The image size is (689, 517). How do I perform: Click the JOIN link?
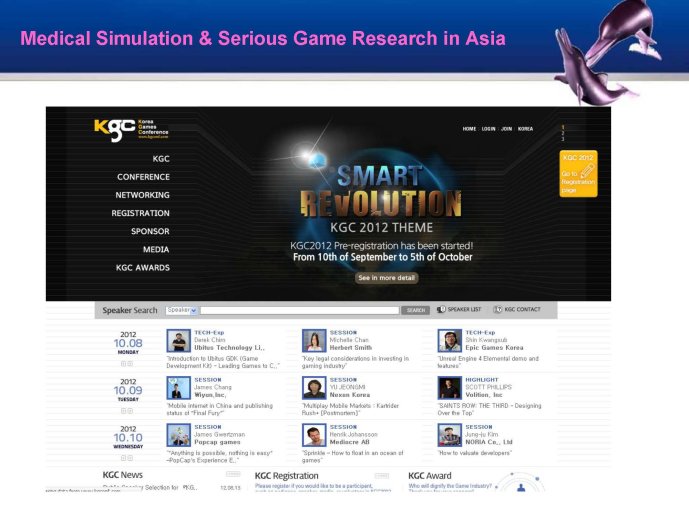pos(507,129)
